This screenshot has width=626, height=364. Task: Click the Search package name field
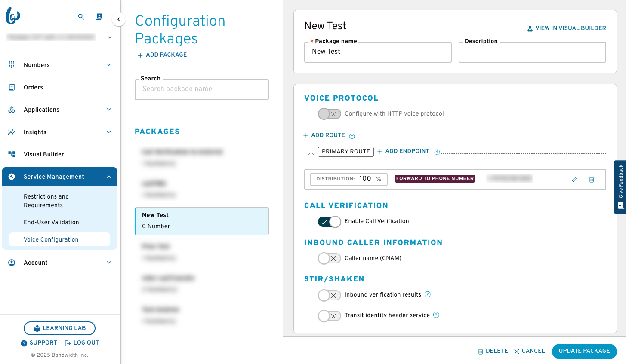tap(202, 89)
